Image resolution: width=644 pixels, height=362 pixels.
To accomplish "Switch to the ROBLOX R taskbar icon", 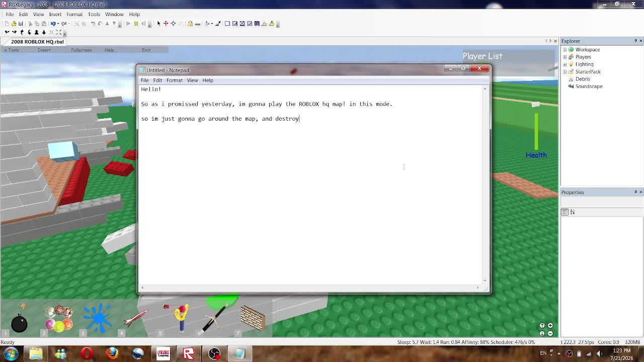I will click(189, 353).
